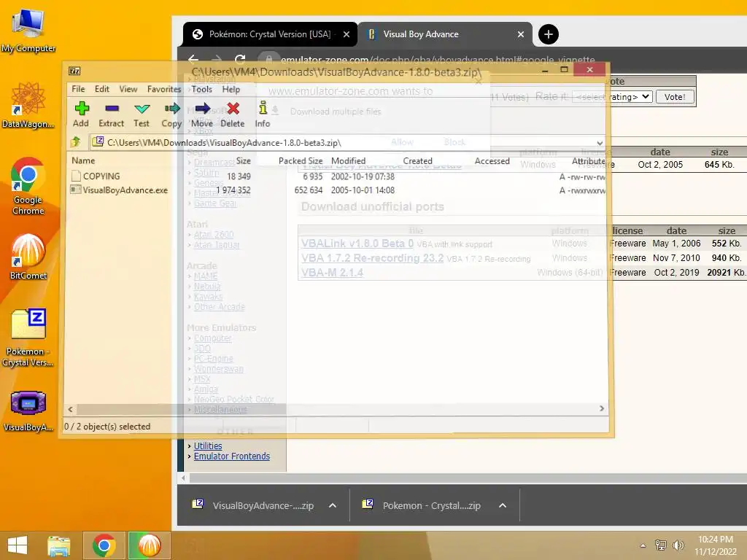Sort by the Accessed column header
Screen dimensions: 747x560
point(492,161)
